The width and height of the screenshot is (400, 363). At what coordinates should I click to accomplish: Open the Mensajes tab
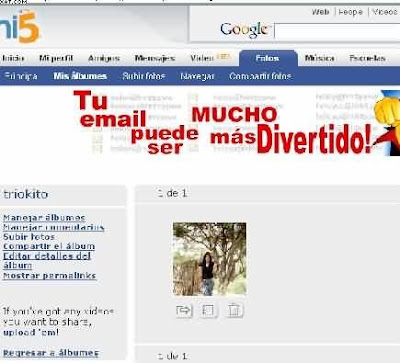tap(155, 58)
